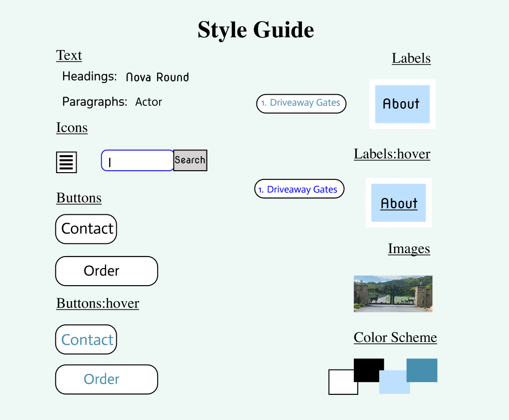Click the Order button with black text
The image size is (509, 420).
coord(107,271)
